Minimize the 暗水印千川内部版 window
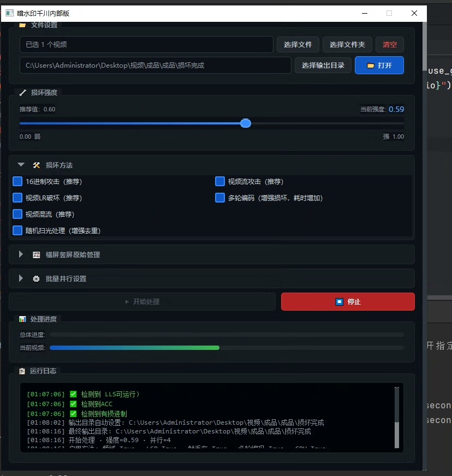 pyautogui.click(x=365, y=13)
